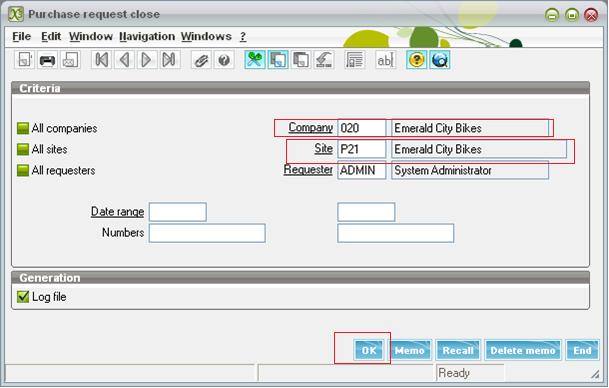The height and width of the screenshot is (388, 609).
Task: Click the Site field label link
Action: (324, 149)
